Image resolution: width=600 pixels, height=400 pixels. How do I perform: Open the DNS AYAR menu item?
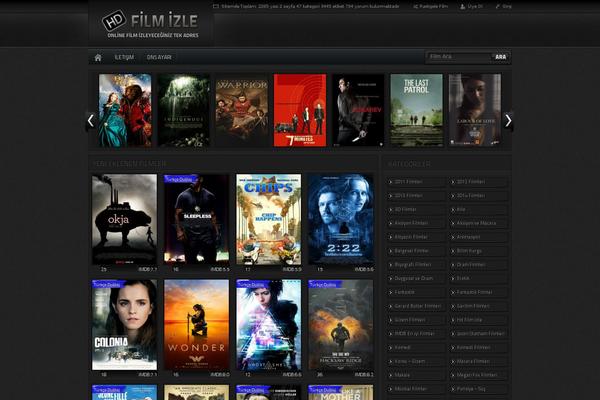159,57
